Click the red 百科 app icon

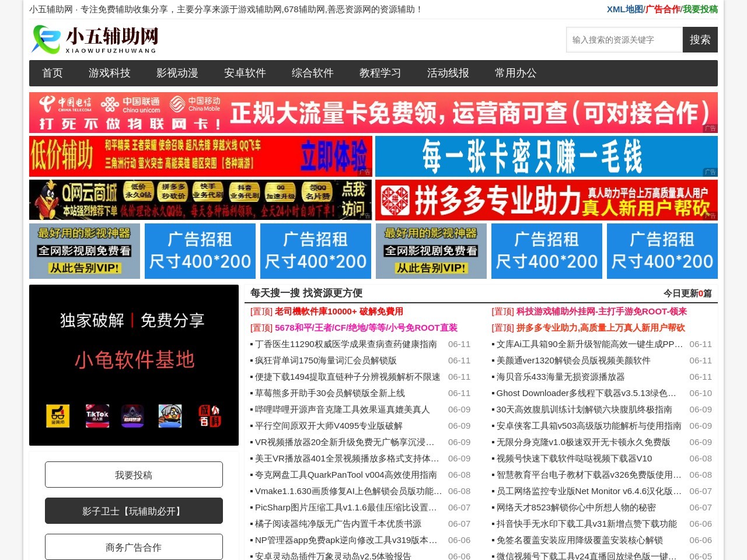tap(209, 416)
